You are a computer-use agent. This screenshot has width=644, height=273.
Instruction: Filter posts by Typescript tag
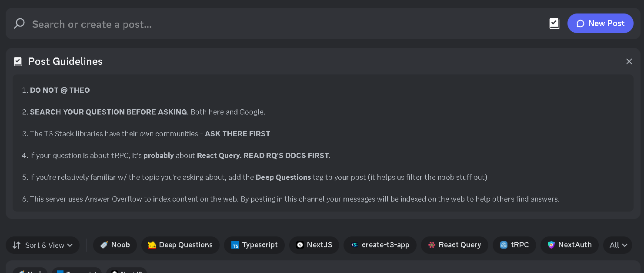pos(254,245)
